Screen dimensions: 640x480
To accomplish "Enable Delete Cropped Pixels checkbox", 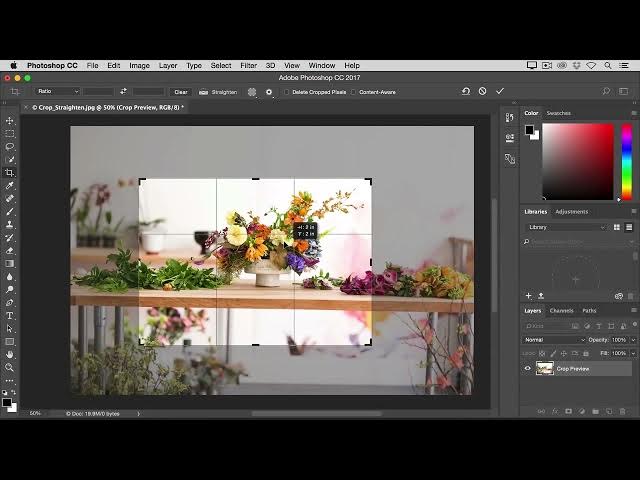I will click(287, 92).
